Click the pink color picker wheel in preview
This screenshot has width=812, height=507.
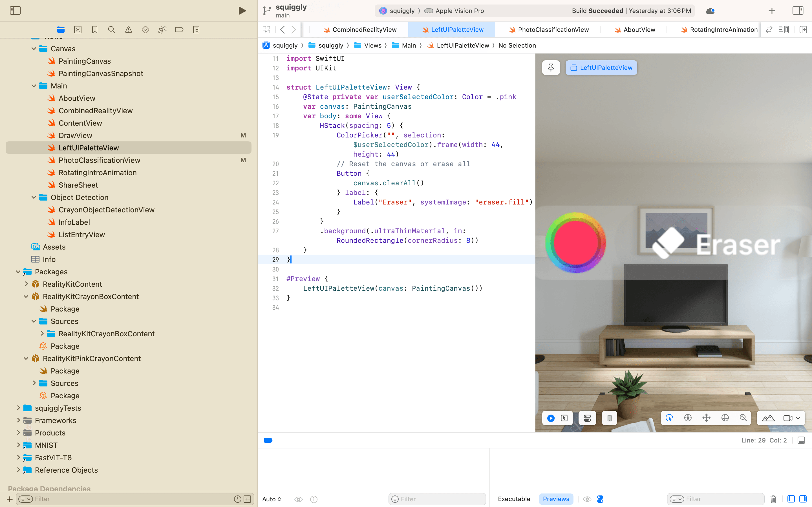(575, 243)
